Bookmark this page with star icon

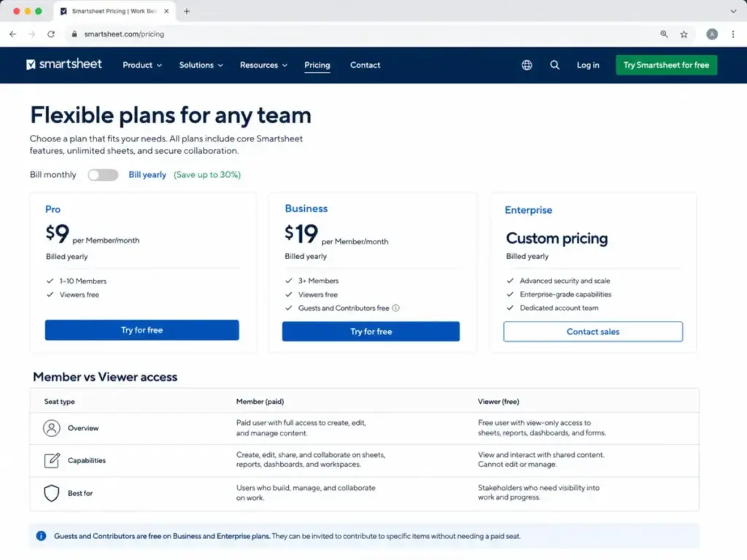[x=684, y=34]
